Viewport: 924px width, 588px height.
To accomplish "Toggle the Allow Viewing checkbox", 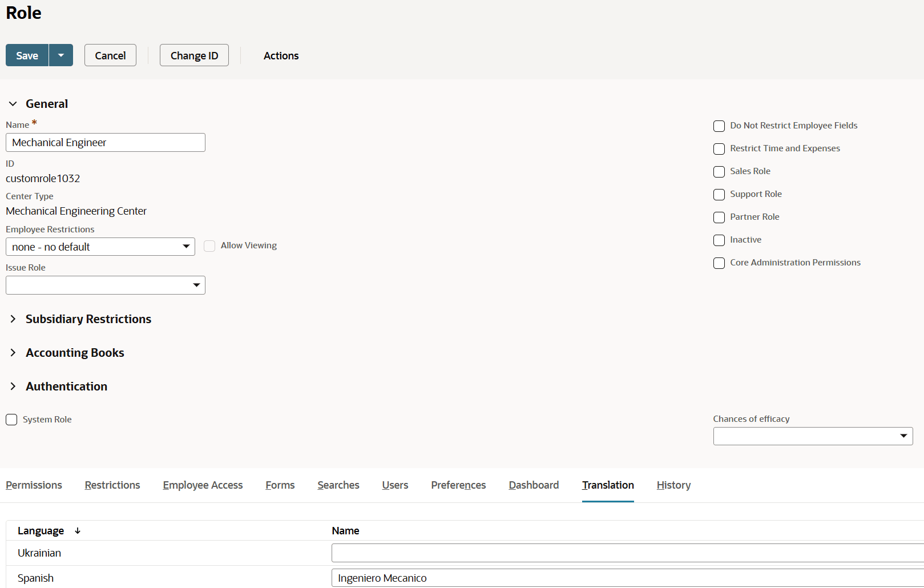I will pos(209,245).
